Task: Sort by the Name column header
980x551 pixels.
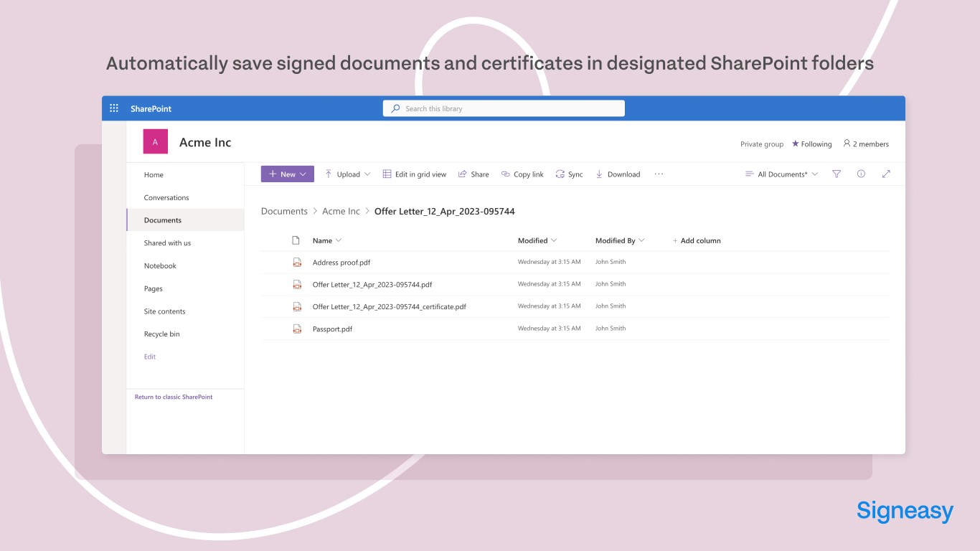Action: coord(327,241)
